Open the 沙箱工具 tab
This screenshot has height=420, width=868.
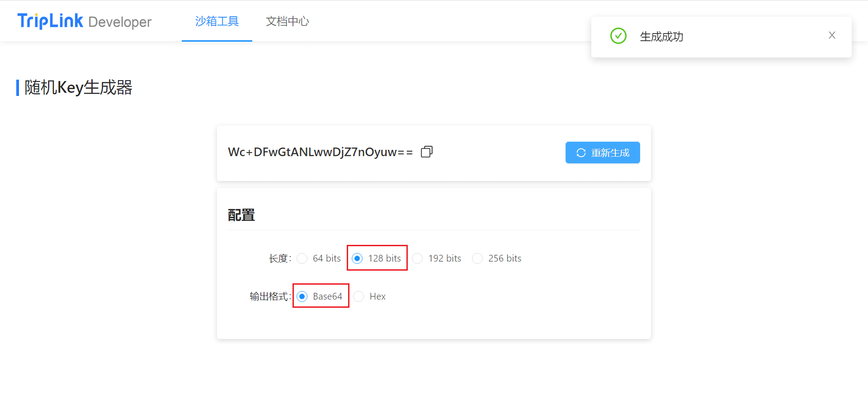tap(217, 21)
